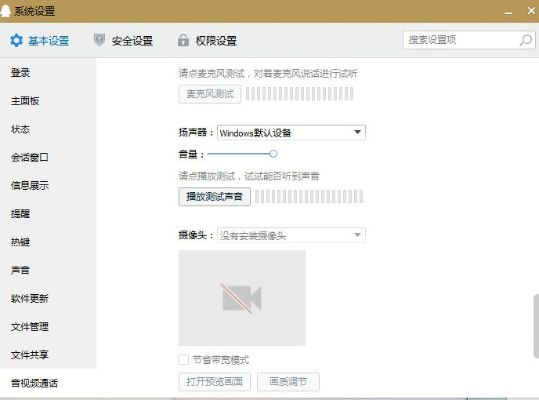Expand the 扬声器 device dropdown

[291, 133]
